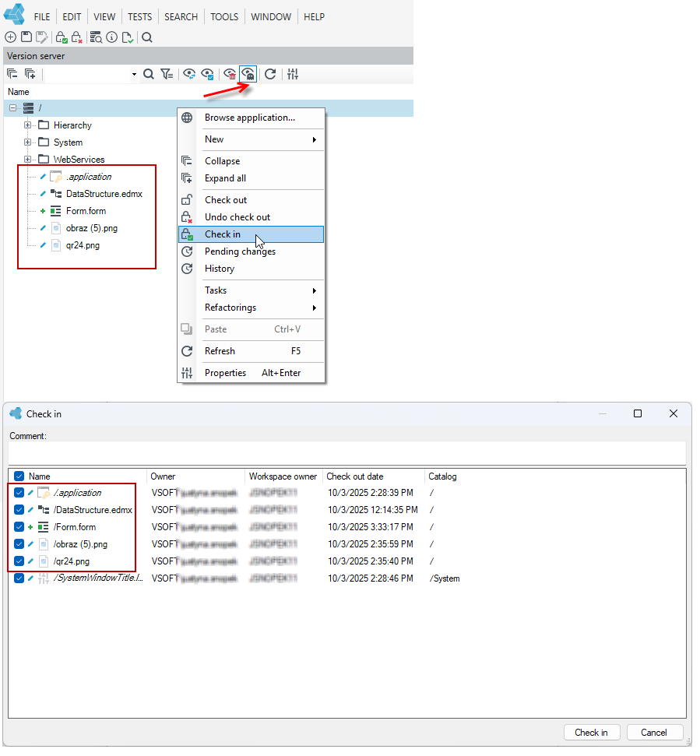Click the magnifier icon in the main toolbar
The height and width of the screenshot is (756, 700).
click(x=147, y=37)
